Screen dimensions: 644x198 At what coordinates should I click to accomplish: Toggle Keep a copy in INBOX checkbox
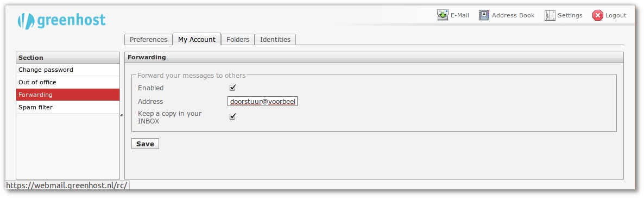click(232, 117)
